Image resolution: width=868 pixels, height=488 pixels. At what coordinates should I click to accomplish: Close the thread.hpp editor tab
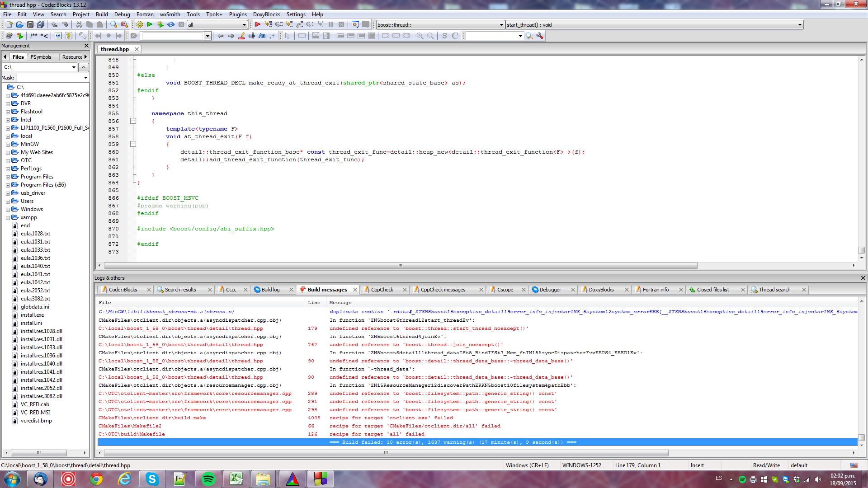click(137, 49)
